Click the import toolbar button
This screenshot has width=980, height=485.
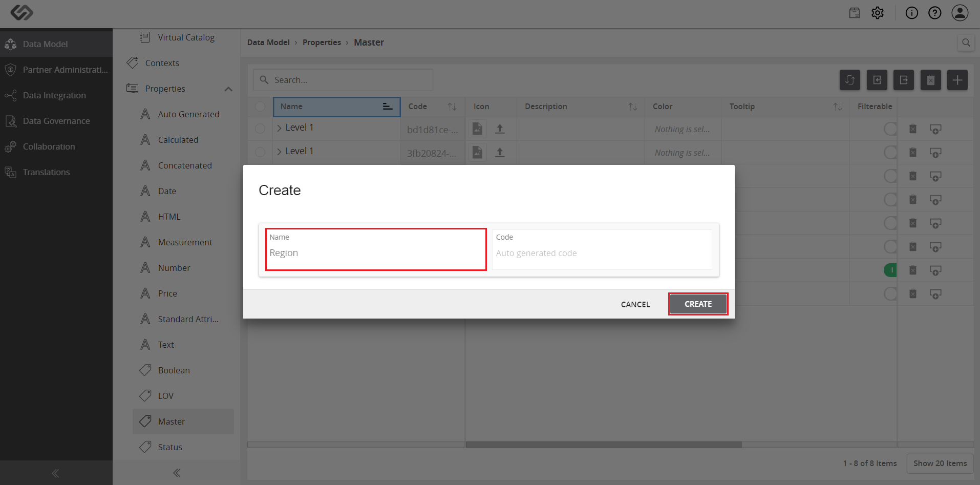point(877,80)
